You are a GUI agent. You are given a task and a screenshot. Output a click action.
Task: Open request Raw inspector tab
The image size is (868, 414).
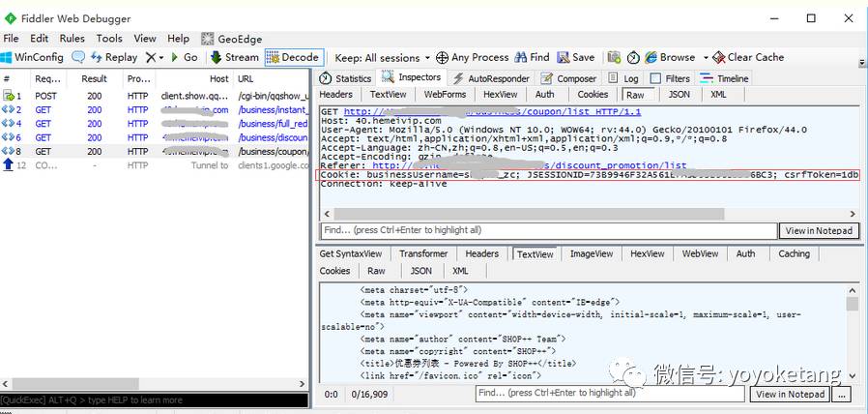(x=636, y=95)
